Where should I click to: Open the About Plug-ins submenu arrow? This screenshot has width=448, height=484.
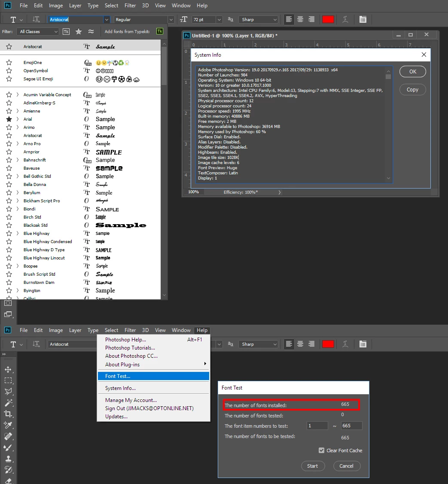205,364
